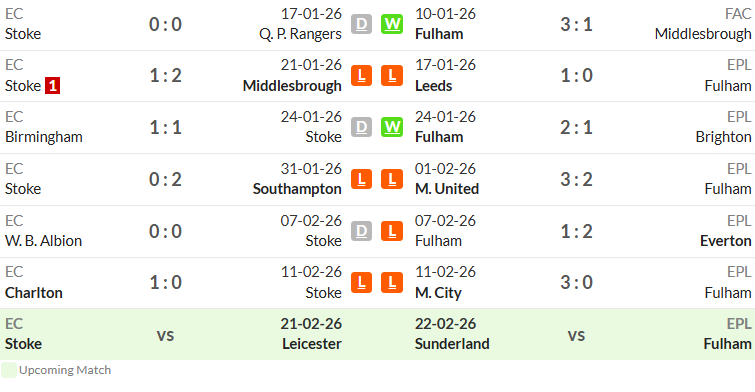Click the D badge for Birmingham vs Stoke
The height and width of the screenshot is (392, 755).
[362, 127]
